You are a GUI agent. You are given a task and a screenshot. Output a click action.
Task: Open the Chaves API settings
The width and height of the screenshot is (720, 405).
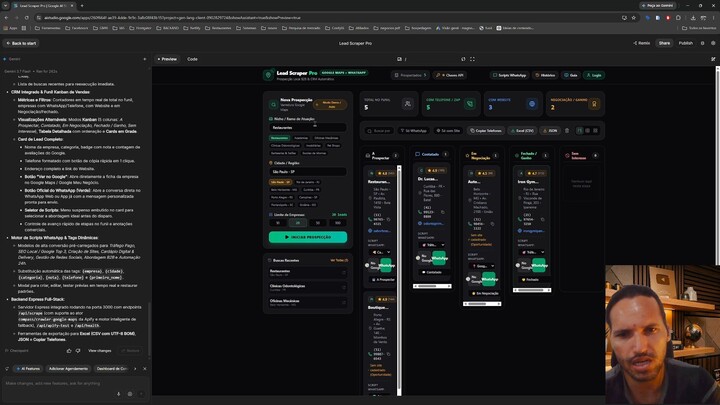[x=450, y=75]
